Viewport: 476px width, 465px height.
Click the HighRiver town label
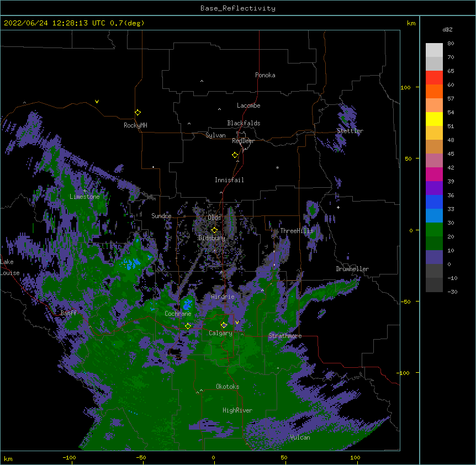[x=237, y=410]
